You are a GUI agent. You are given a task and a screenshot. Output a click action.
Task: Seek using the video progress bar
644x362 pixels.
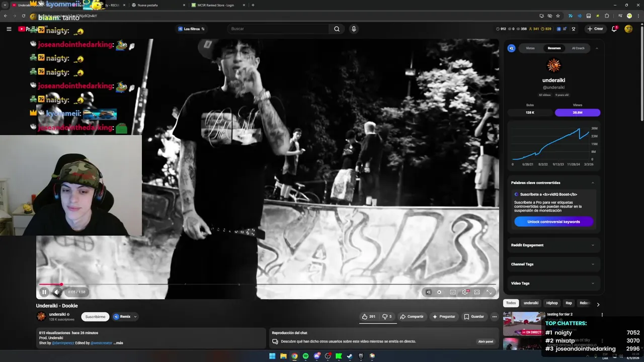pos(268,285)
